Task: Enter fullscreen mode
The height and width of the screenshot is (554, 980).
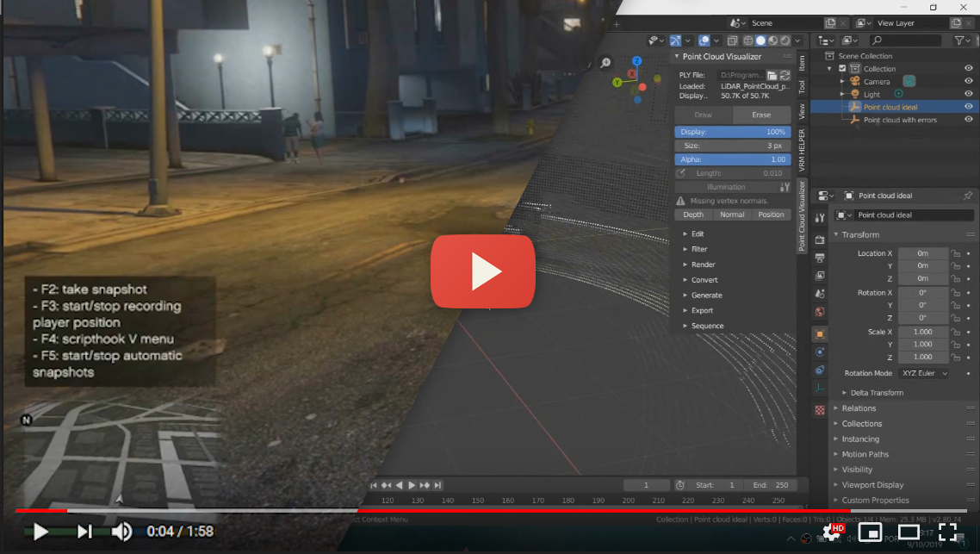Action: 947,532
